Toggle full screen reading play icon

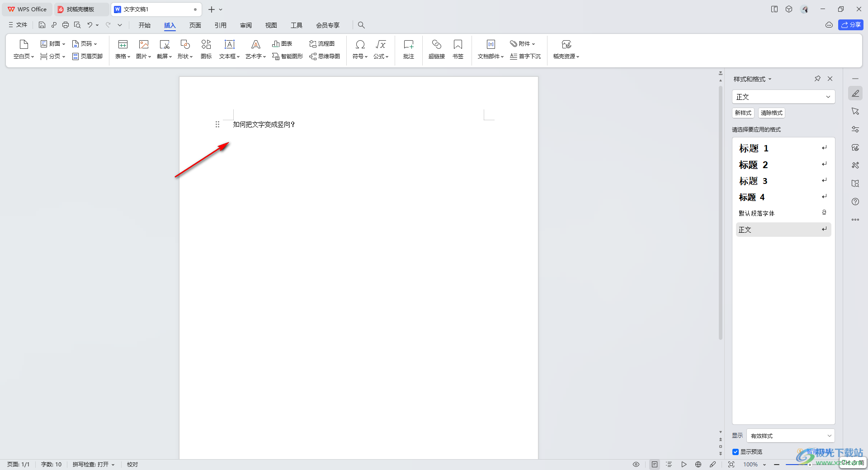tap(684, 464)
